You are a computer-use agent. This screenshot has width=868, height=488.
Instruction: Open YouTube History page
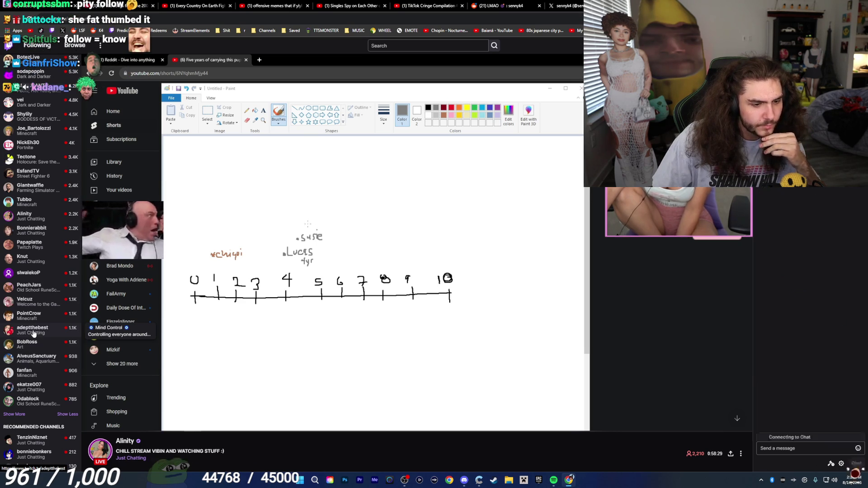[114, 176]
